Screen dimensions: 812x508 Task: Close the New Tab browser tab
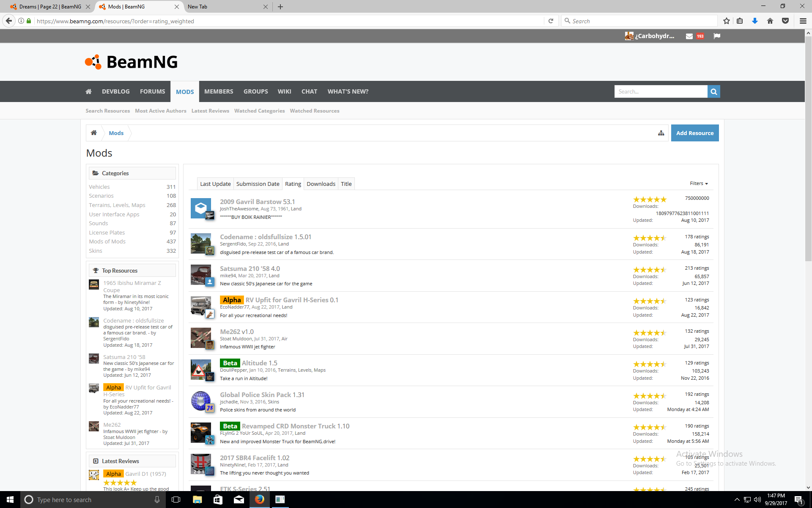coord(265,6)
